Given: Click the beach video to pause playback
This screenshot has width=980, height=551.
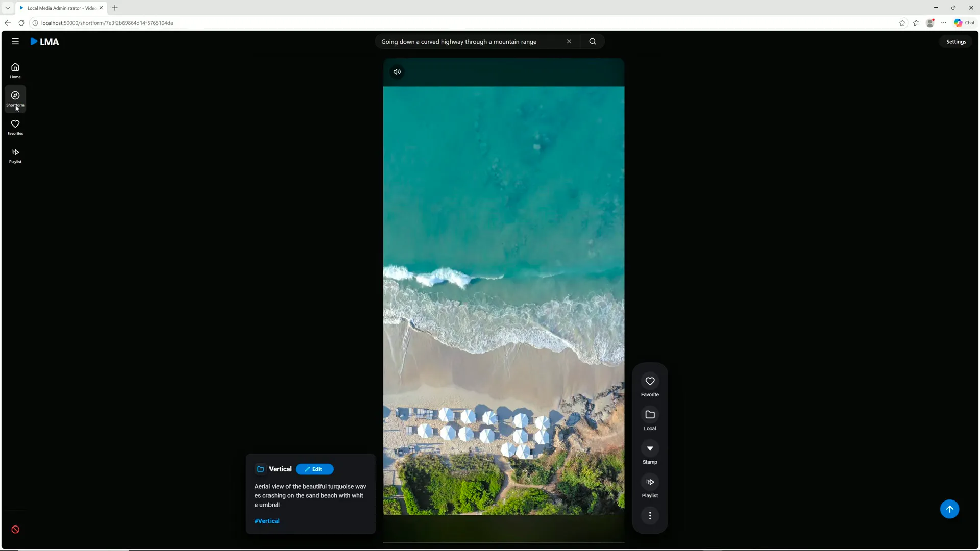Looking at the screenshot, I should pyautogui.click(x=504, y=301).
